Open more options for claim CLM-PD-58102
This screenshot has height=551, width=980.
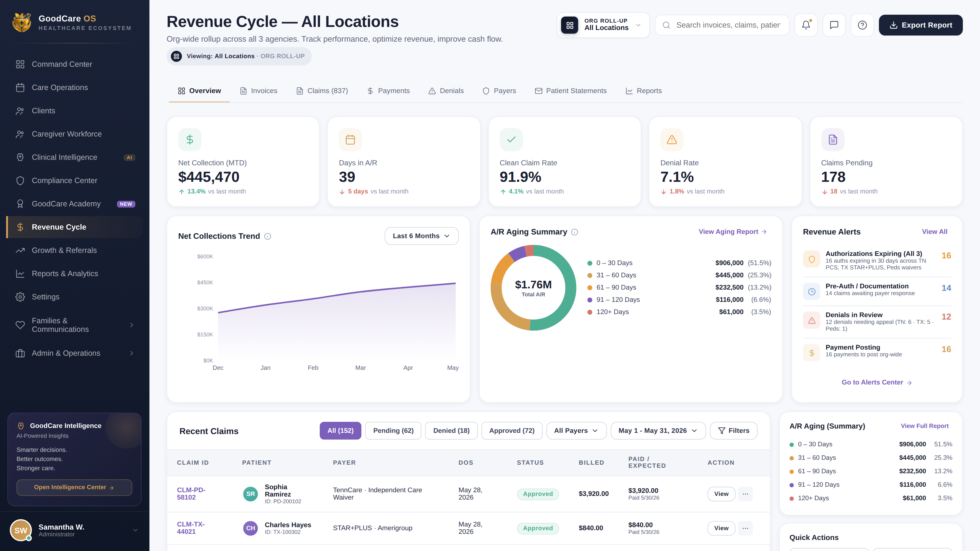745,494
